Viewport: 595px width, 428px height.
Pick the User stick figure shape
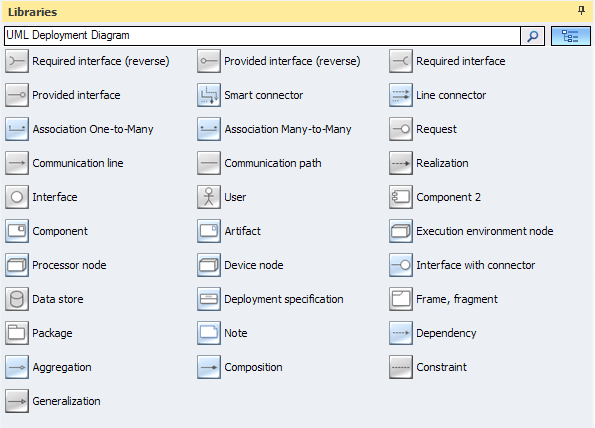tap(209, 197)
